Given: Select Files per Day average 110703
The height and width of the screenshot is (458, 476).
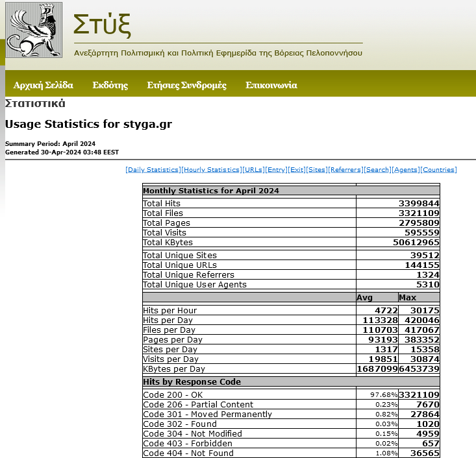Looking at the screenshot, I should (380, 330).
